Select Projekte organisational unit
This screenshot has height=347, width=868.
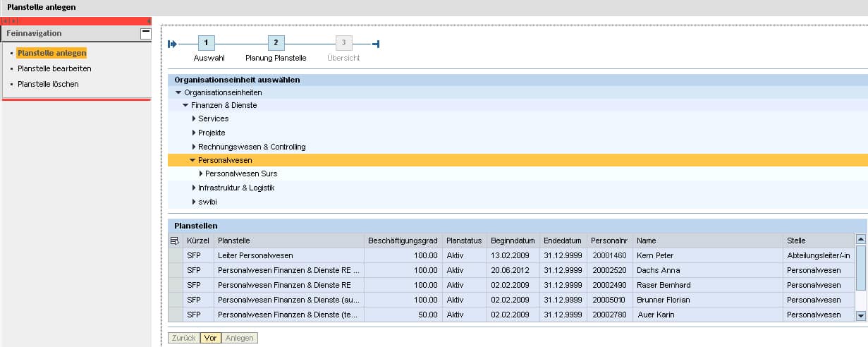pyautogui.click(x=212, y=133)
